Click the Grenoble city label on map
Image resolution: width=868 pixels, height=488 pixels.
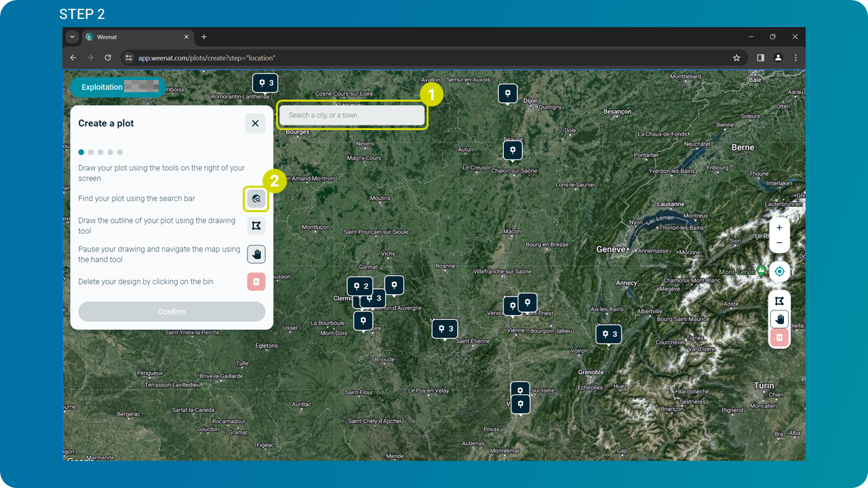[591, 372]
